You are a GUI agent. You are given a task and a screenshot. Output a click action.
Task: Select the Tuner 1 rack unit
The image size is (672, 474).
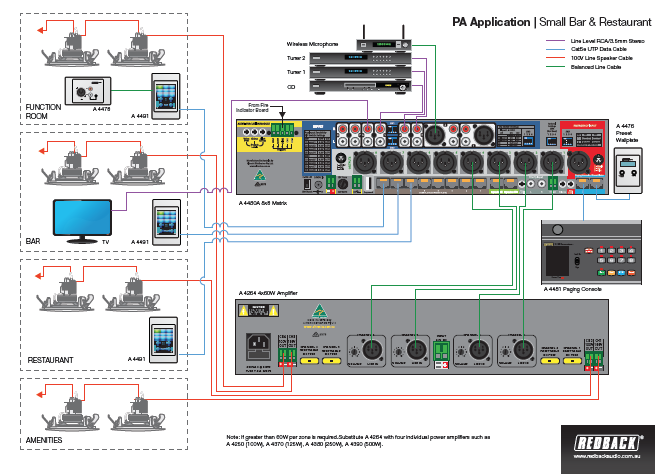pos(360,72)
